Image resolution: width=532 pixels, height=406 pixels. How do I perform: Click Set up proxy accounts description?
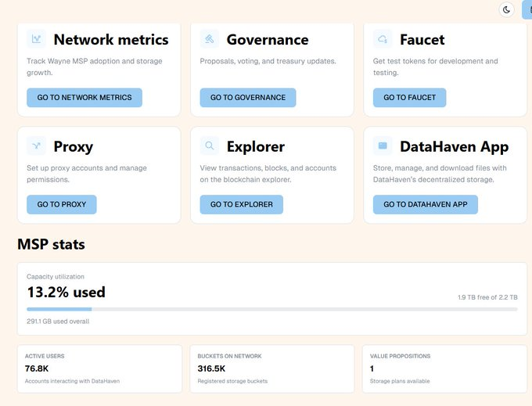click(x=87, y=174)
